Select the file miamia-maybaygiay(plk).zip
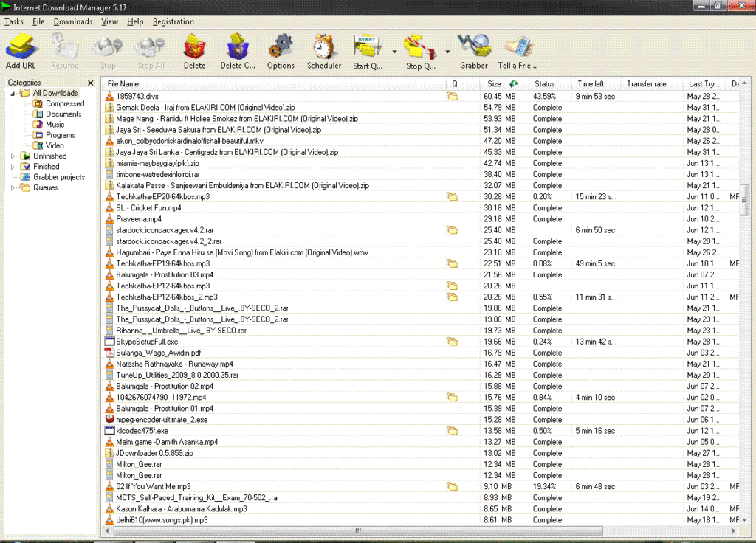The image size is (756, 543). click(157, 163)
